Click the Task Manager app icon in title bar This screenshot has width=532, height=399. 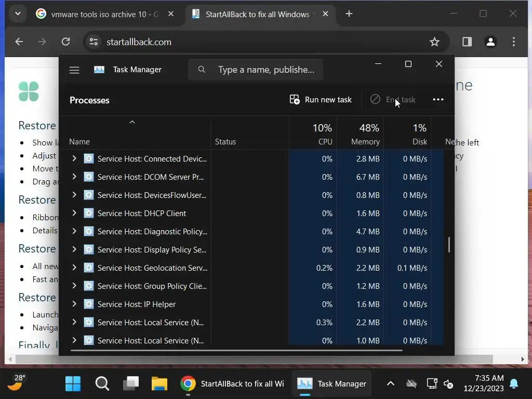pos(99,70)
